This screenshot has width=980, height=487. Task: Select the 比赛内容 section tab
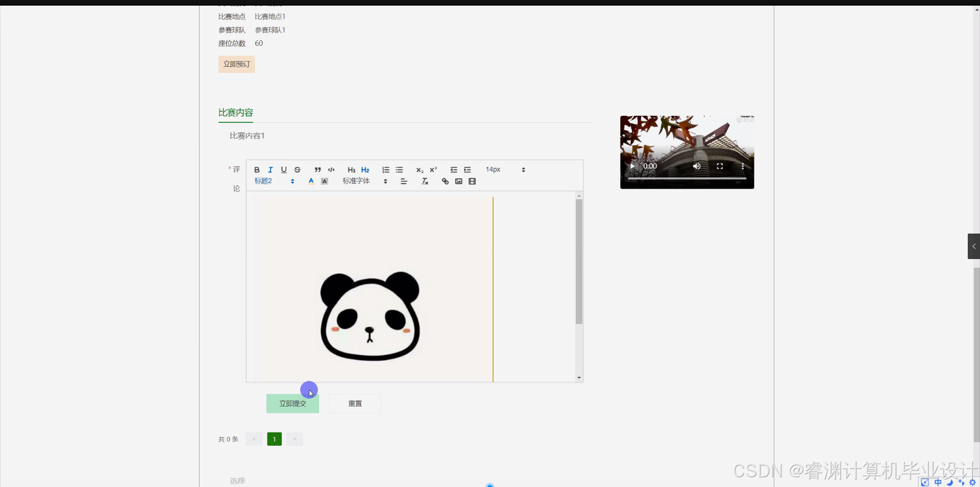coord(236,113)
